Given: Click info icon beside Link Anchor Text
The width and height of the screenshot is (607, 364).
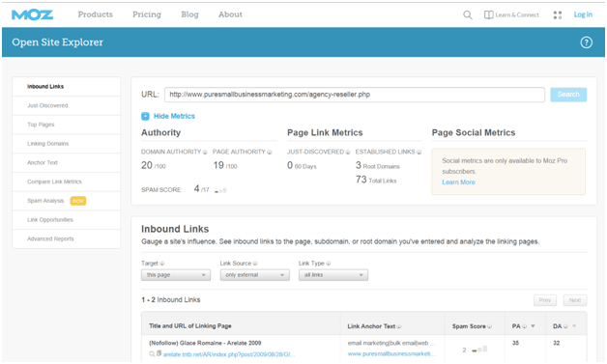Looking at the screenshot, I should 399,326.
